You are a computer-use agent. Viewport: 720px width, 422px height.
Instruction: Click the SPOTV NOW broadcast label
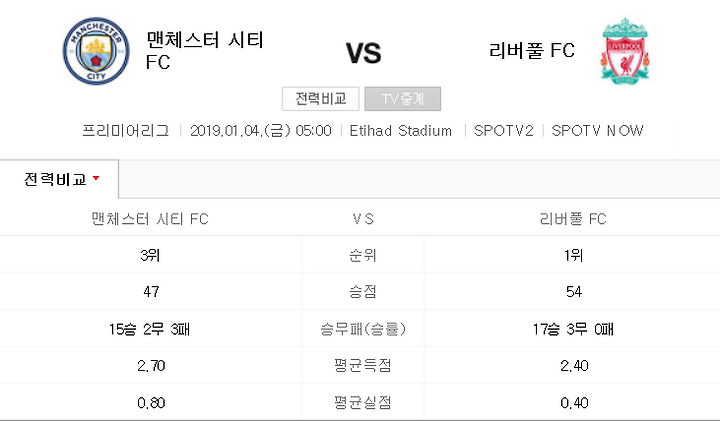(x=597, y=131)
